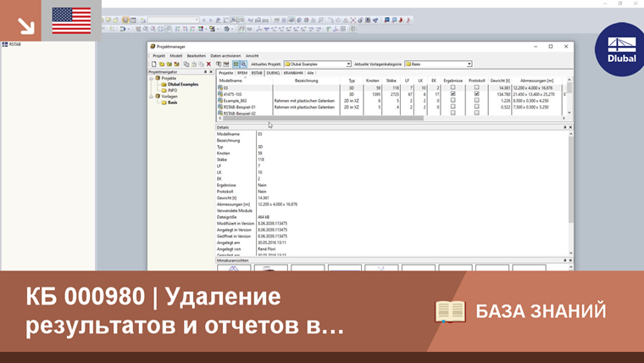644x363 pixels.
Task: Pin the Details panel
Action: (x=564, y=127)
